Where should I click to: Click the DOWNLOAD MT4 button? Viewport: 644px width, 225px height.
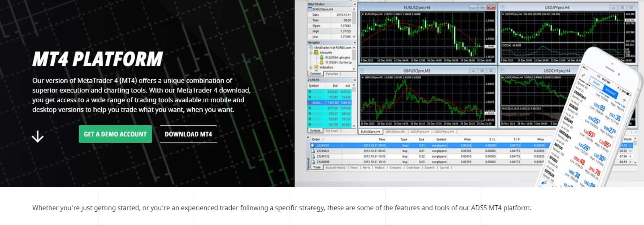188,134
